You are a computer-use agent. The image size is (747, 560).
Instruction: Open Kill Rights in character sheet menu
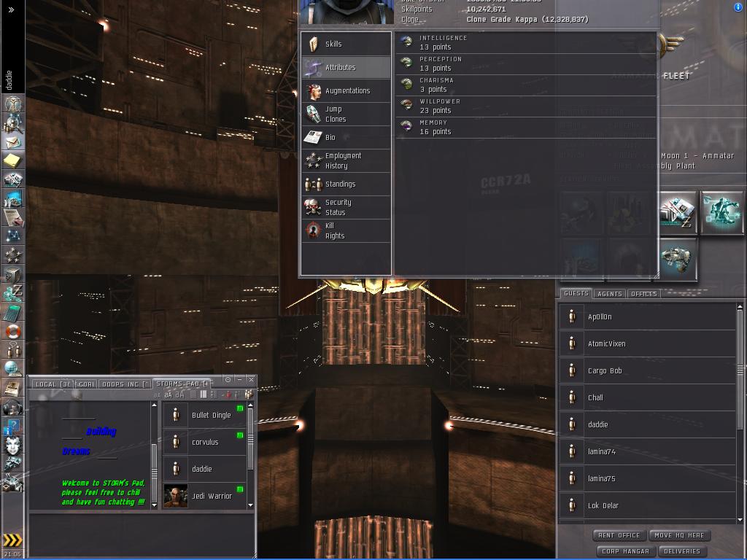pyautogui.click(x=347, y=231)
